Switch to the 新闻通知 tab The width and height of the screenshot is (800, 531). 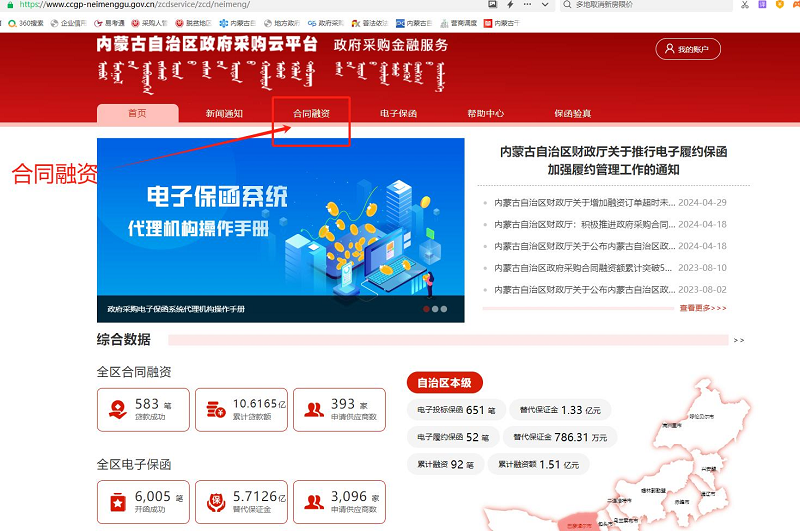click(x=224, y=113)
